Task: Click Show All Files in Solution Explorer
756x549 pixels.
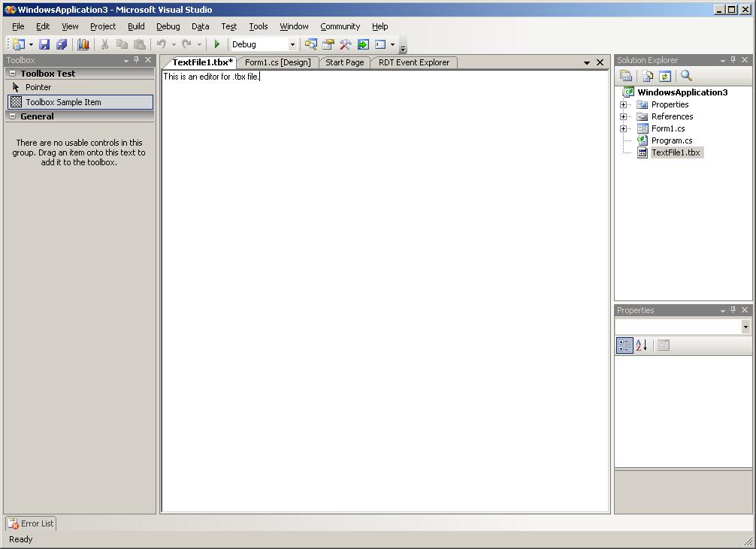Action: [x=647, y=76]
